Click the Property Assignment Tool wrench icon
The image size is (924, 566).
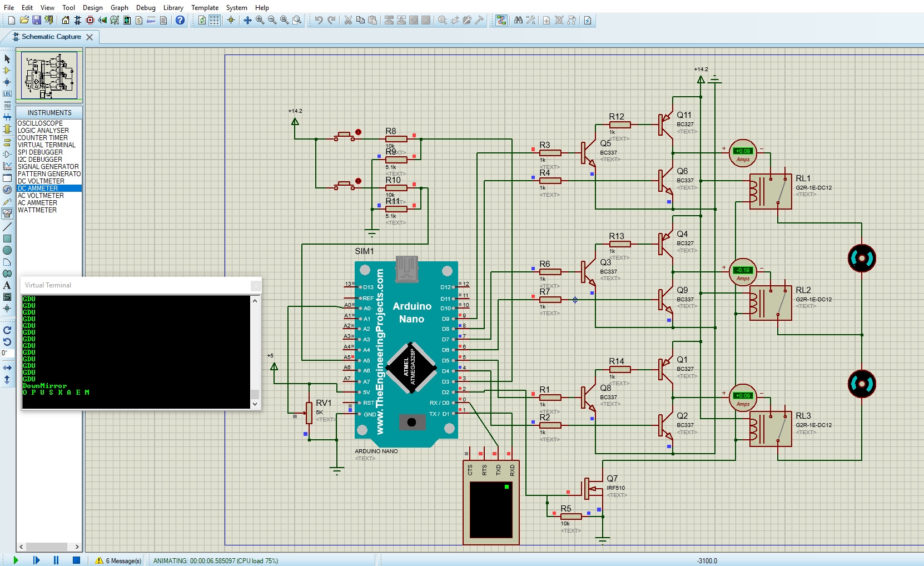point(530,20)
